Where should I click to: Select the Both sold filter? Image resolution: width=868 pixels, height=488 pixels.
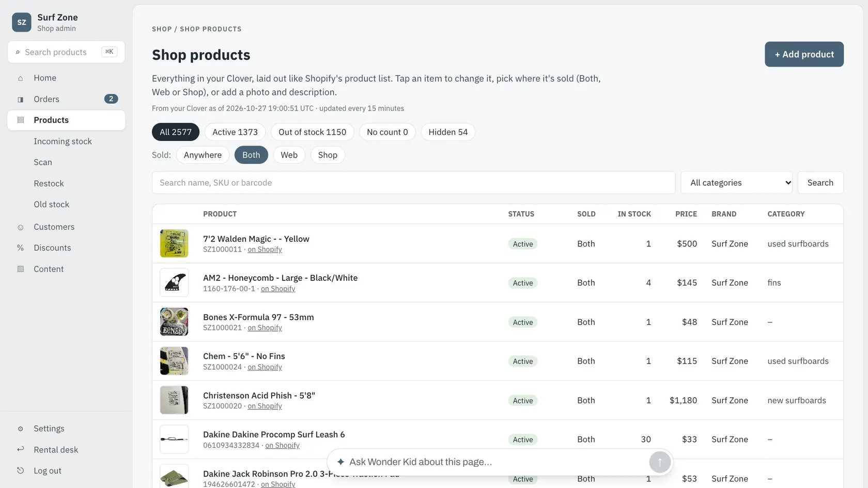click(x=251, y=155)
